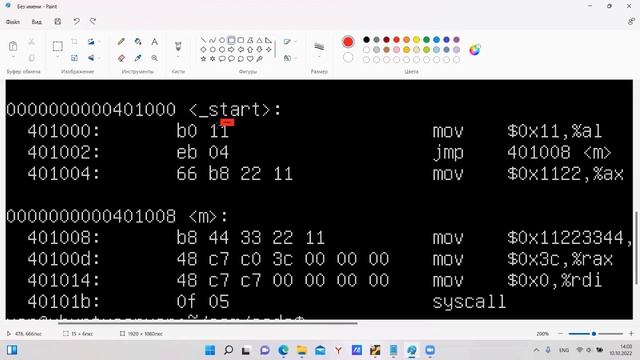640x360 pixels.
Task: Click the share icon in menu bar
Action: coord(631,22)
